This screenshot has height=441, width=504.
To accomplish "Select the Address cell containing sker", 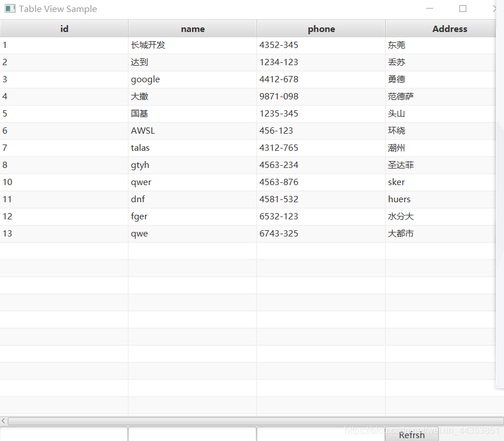I will click(449, 182).
